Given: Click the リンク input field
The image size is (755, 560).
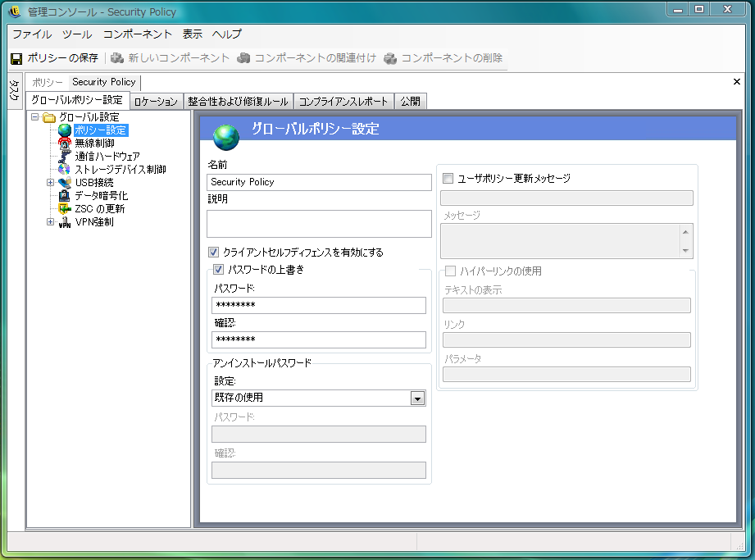Looking at the screenshot, I should point(566,340).
